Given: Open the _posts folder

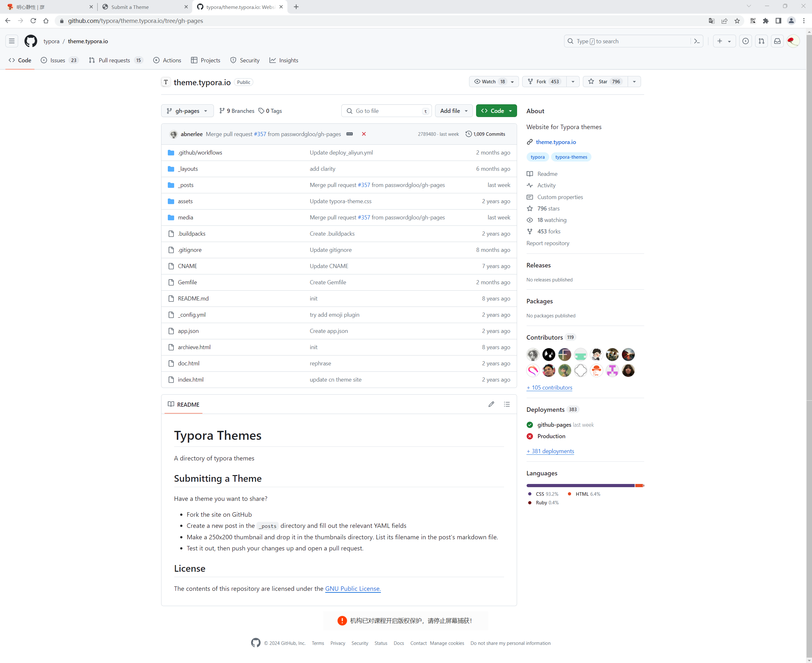Looking at the screenshot, I should 186,185.
